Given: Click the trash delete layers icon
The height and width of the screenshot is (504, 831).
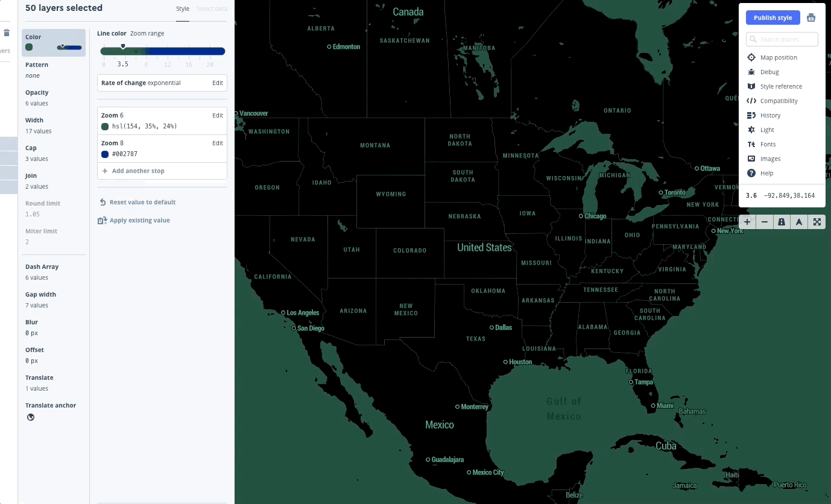Looking at the screenshot, I should (7, 33).
